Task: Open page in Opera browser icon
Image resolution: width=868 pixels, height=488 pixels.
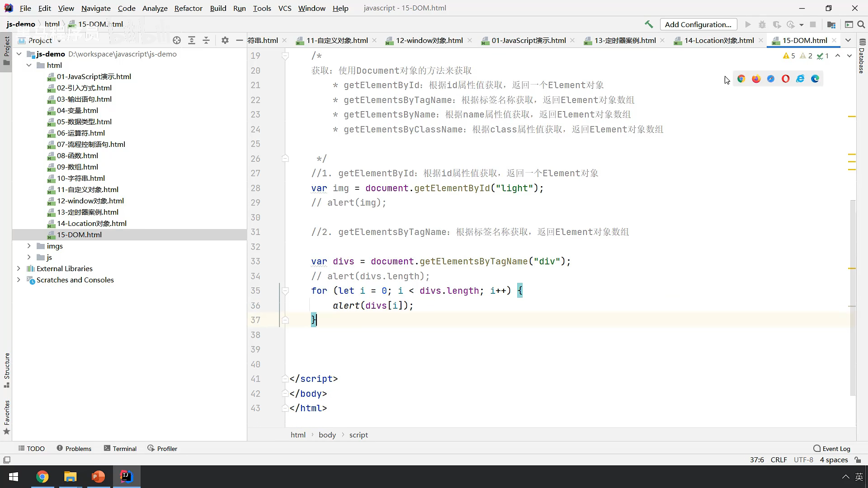Action: (786, 79)
